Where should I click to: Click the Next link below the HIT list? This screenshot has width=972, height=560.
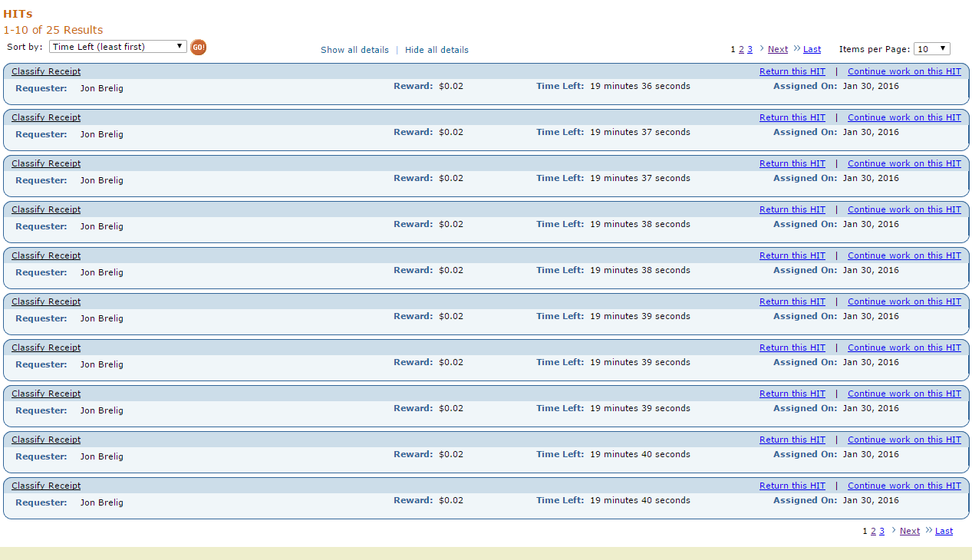click(910, 531)
